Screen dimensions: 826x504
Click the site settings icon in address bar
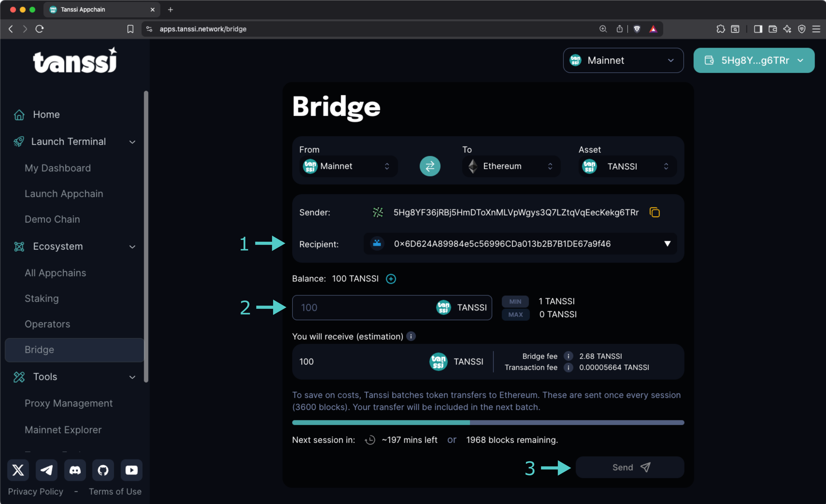coord(149,29)
